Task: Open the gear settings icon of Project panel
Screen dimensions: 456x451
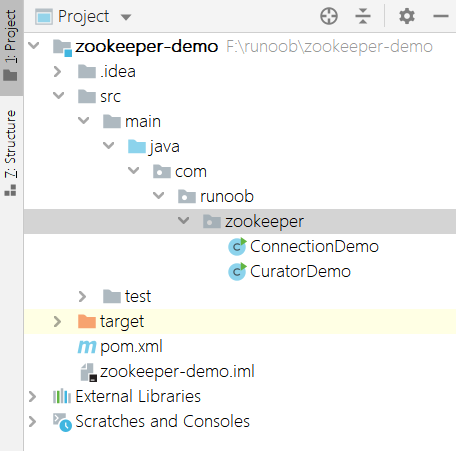Action: 407,16
